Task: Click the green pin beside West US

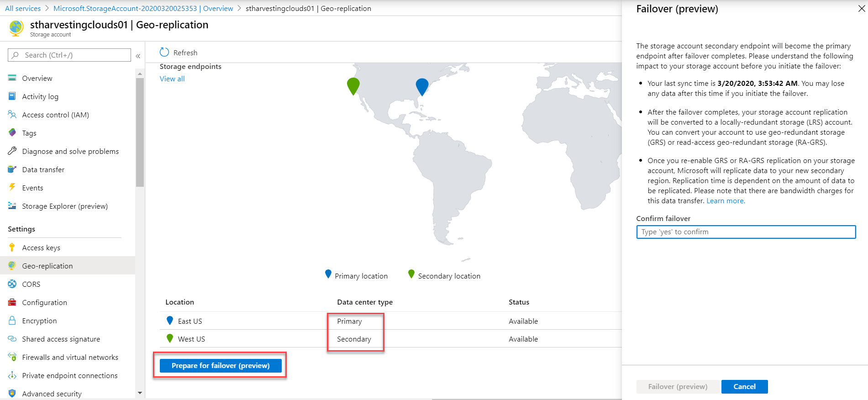Action: [x=170, y=338]
